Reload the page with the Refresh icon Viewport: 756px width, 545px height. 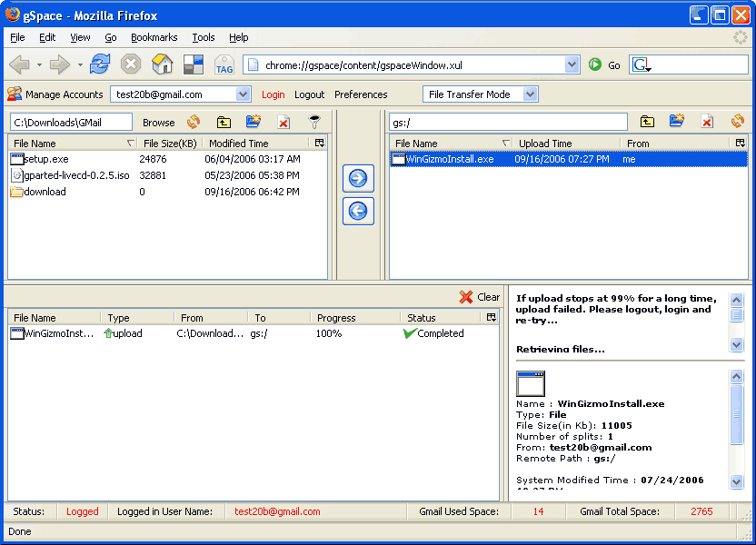pyautogui.click(x=100, y=64)
